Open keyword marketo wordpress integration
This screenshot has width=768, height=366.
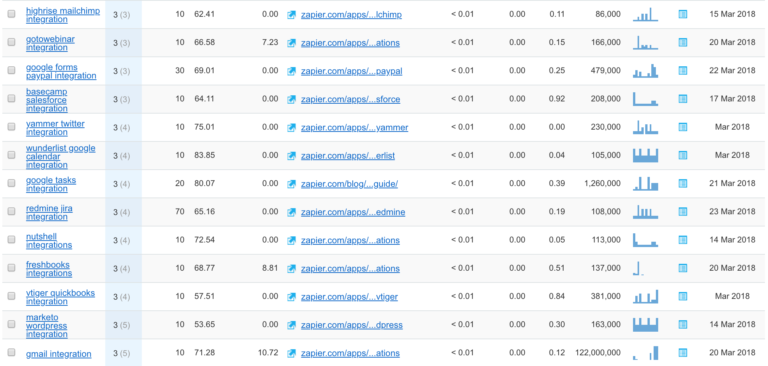[47, 326]
